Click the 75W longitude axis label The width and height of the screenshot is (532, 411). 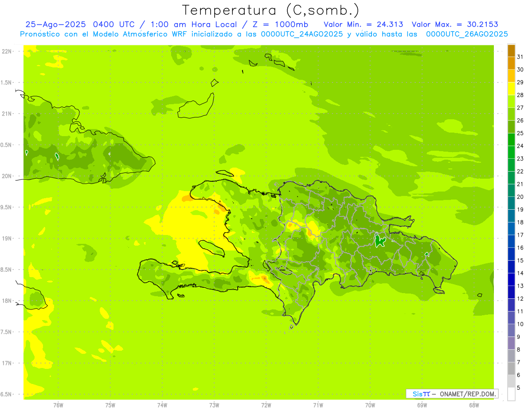click(x=110, y=405)
